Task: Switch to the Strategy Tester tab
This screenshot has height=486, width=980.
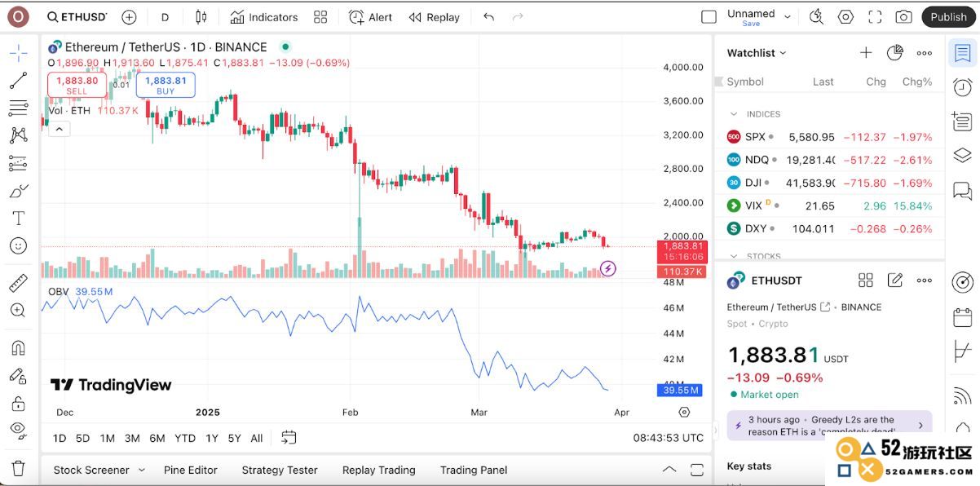Action: (x=280, y=470)
